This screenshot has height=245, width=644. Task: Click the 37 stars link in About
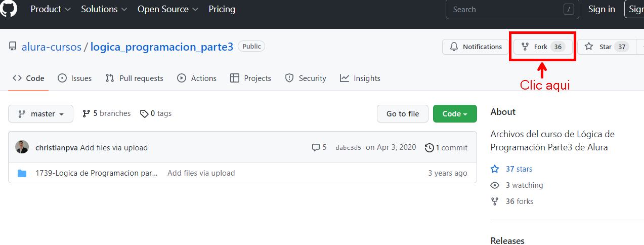519,169
